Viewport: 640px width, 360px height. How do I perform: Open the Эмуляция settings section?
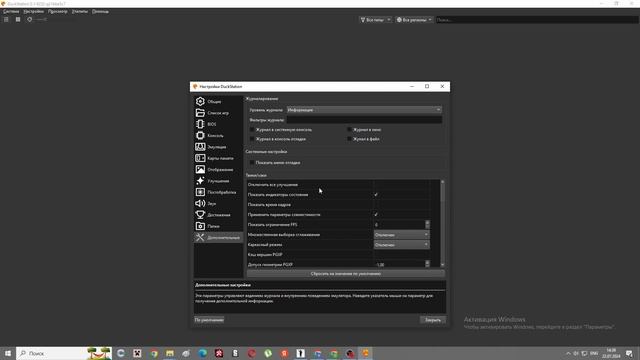[x=218, y=147]
